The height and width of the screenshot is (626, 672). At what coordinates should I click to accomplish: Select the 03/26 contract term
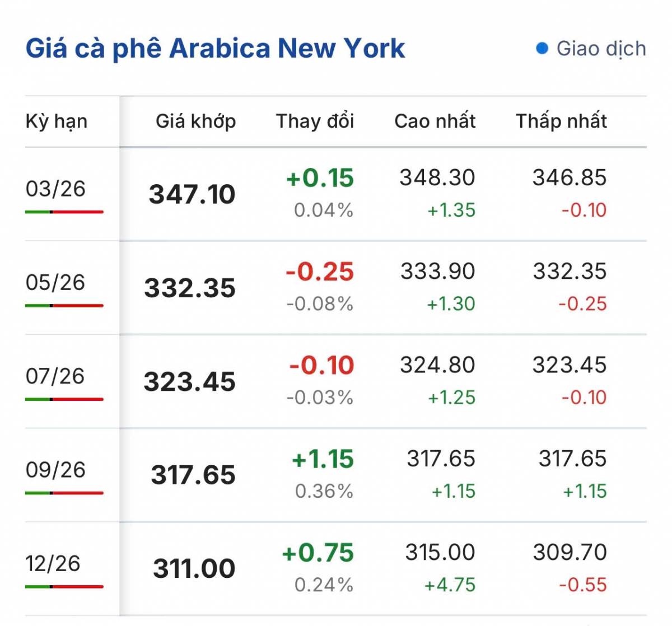pos(55,189)
